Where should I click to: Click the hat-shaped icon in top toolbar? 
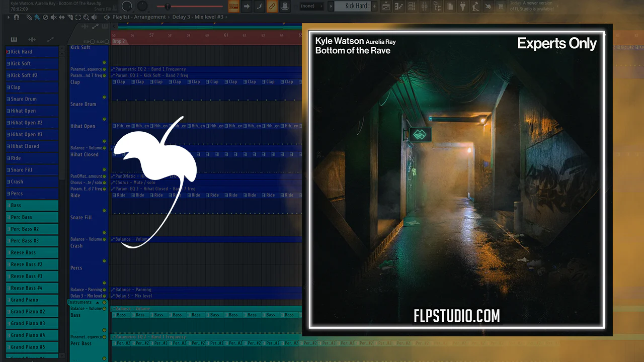[x=285, y=6]
